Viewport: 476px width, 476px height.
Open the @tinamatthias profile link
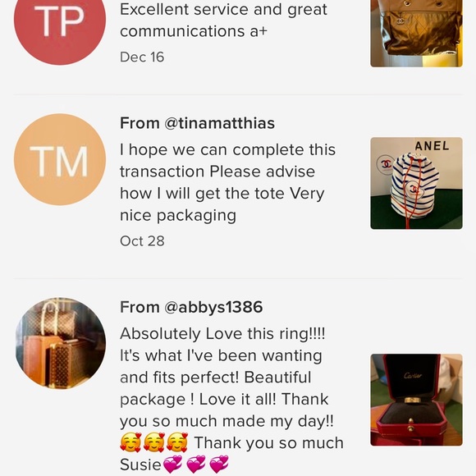(219, 123)
